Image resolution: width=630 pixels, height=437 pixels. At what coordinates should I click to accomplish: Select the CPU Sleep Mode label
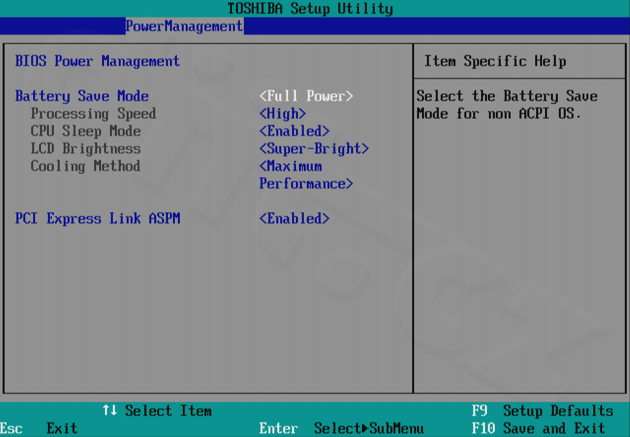point(86,131)
